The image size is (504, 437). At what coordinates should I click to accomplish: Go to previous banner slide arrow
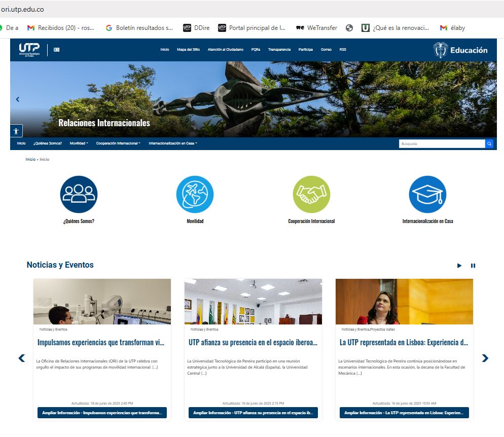[x=18, y=99]
